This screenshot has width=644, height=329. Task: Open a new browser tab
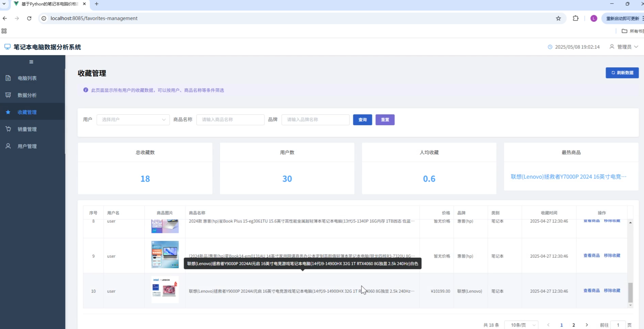[x=97, y=4]
